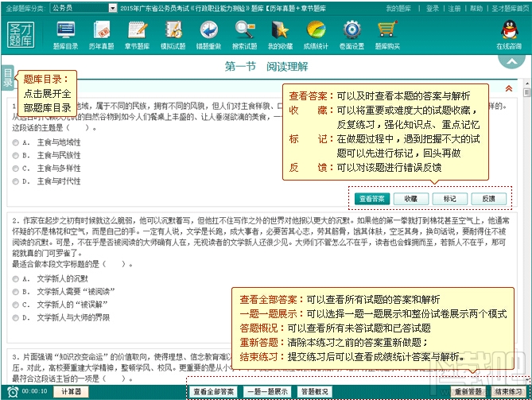The height and width of the screenshot is (400, 532).
Task: Select option B 主食与民族性
Action: [x=16, y=155]
